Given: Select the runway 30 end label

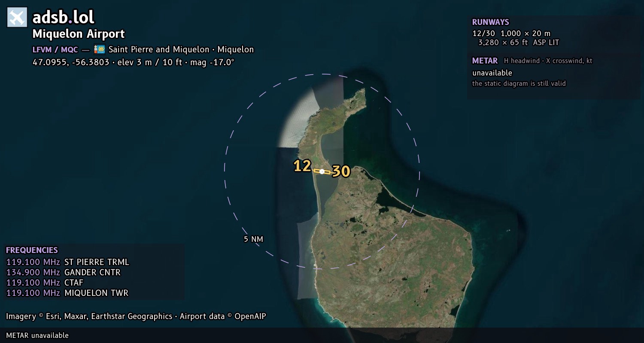Looking at the screenshot, I should [341, 171].
